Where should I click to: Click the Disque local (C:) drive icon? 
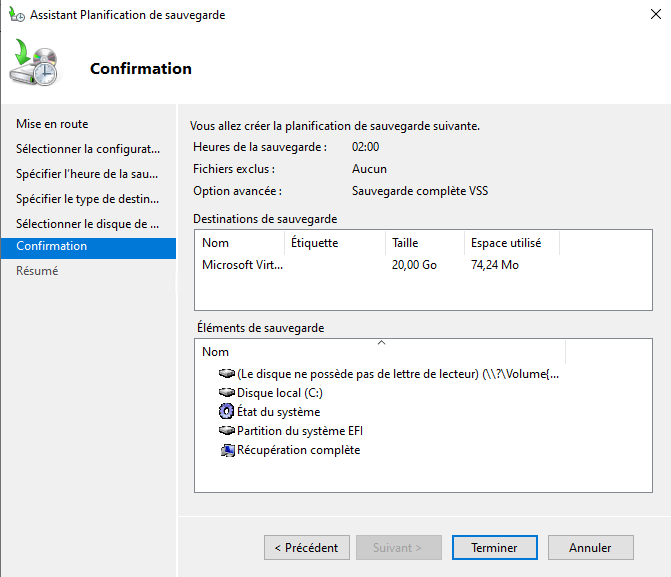coord(225,393)
